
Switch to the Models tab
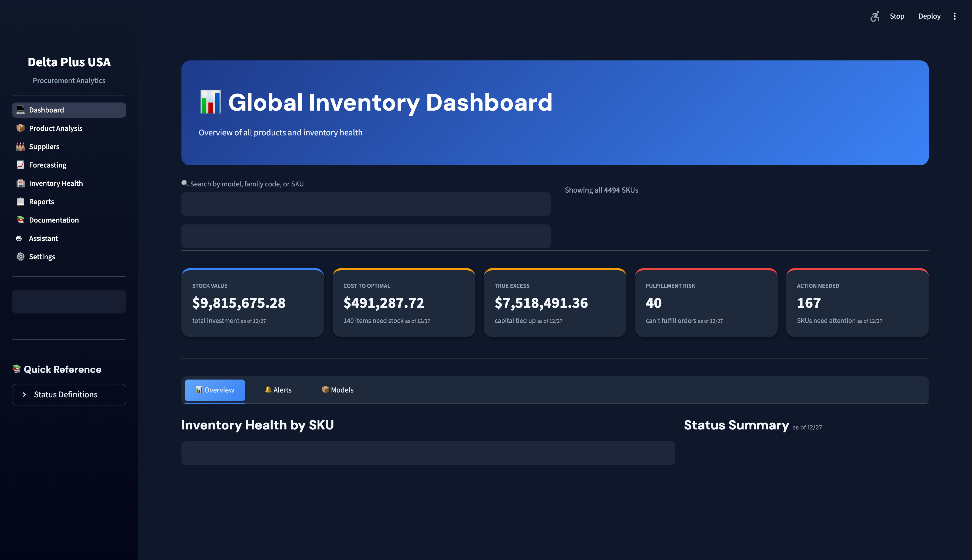pyautogui.click(x=337, y=390)
